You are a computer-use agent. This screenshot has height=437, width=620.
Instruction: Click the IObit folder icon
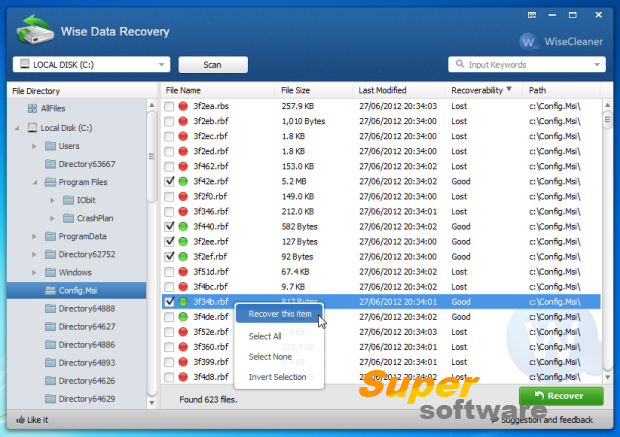click(x=68, y=200)
